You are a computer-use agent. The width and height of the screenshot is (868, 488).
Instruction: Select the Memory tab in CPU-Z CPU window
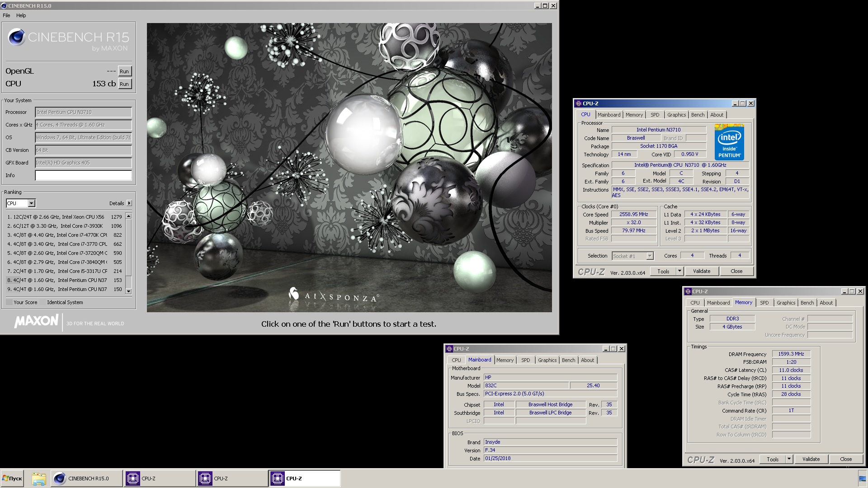(634, 115)
